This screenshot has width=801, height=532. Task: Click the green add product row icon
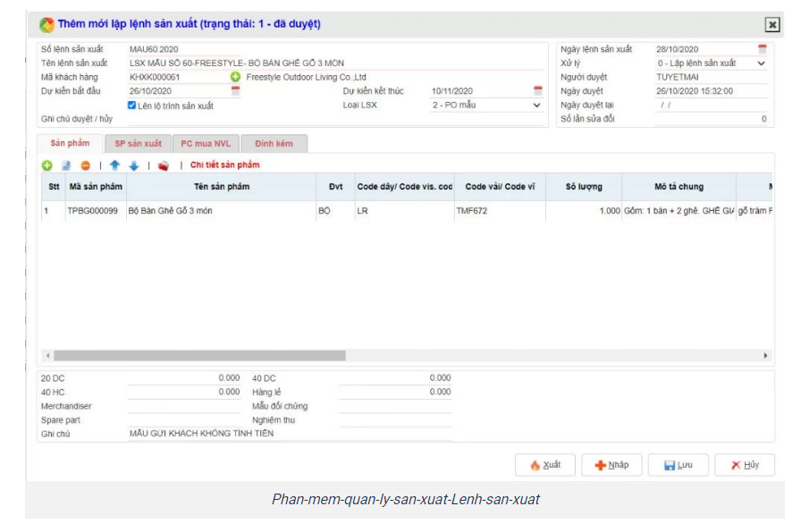pyautogui.click(x=47, y=165)
